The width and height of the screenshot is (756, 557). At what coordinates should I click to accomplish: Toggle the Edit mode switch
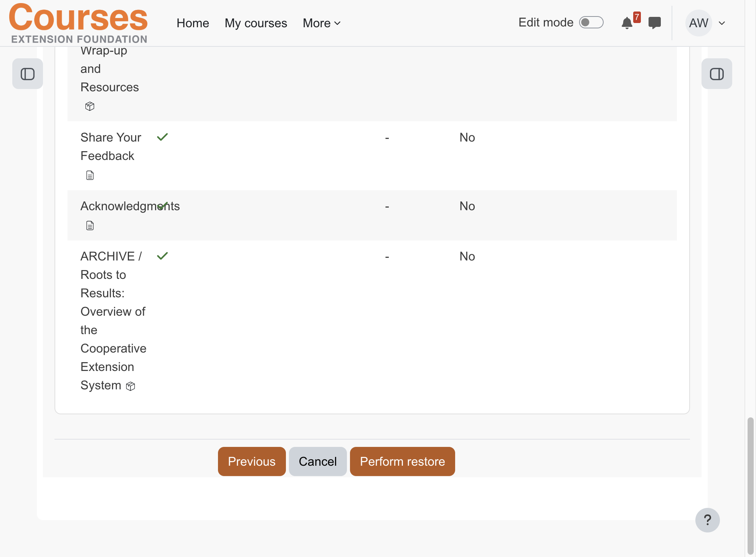coord(591,22)
